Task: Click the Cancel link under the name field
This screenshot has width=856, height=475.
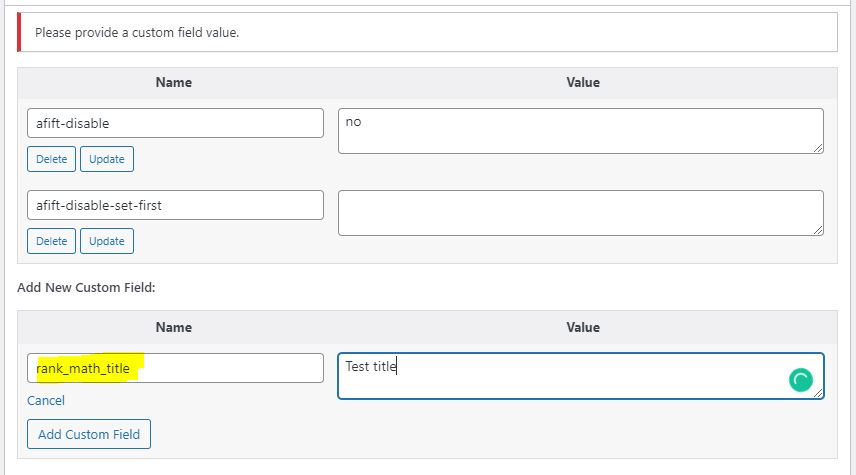Action: pos(46,400)
